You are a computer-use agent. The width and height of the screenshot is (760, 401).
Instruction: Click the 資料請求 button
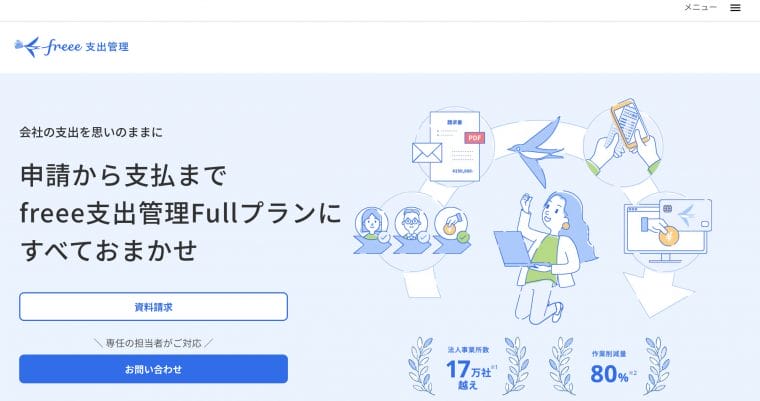point(154,306)
